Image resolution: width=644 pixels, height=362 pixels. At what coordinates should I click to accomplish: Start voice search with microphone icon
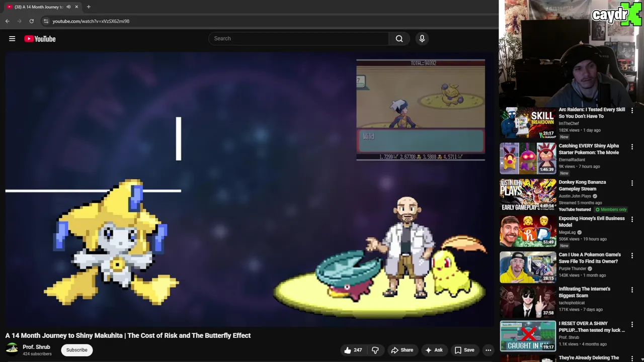click(x=422, y=39)
